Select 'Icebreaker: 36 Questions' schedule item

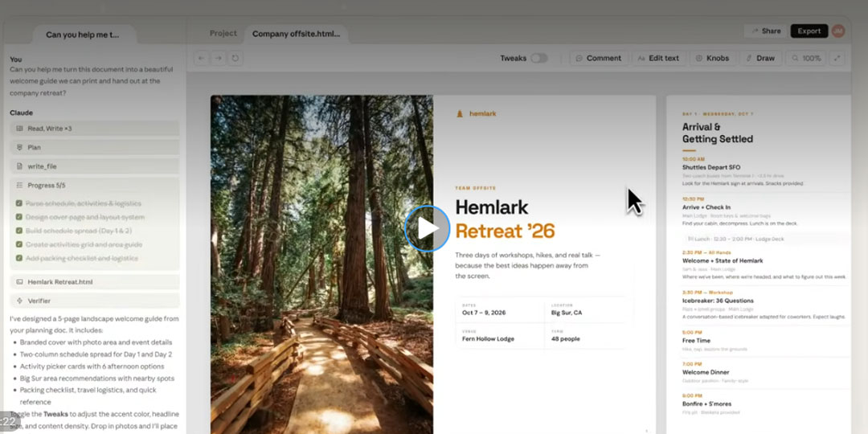point(718,301)
